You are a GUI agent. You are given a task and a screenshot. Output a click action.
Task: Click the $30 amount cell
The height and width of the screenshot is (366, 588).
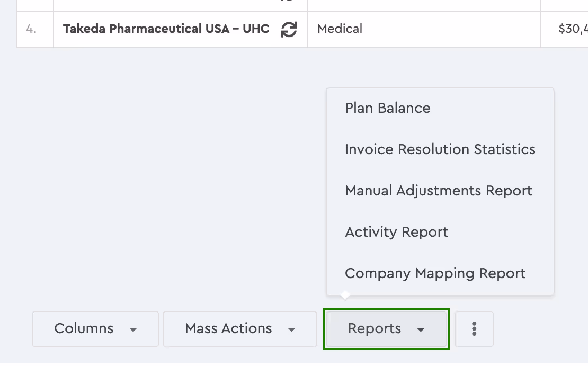tap(564, 29)
